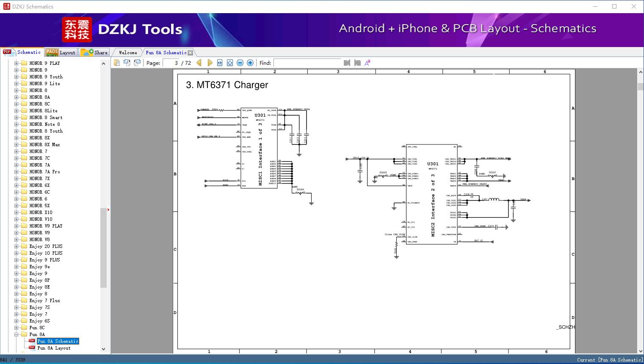Zoom in with plus icon
Viewport: 644px width, 364px height.
pos(250,63)
